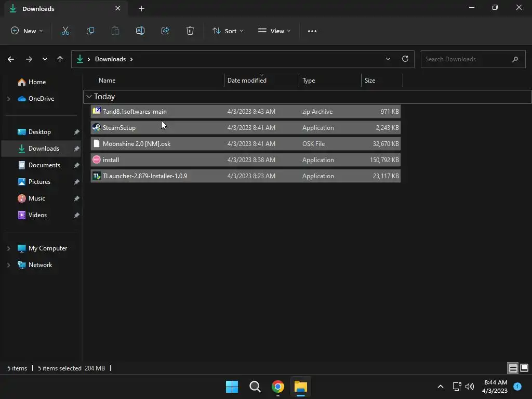Go back with the left arrow

[x=11, y=59]
